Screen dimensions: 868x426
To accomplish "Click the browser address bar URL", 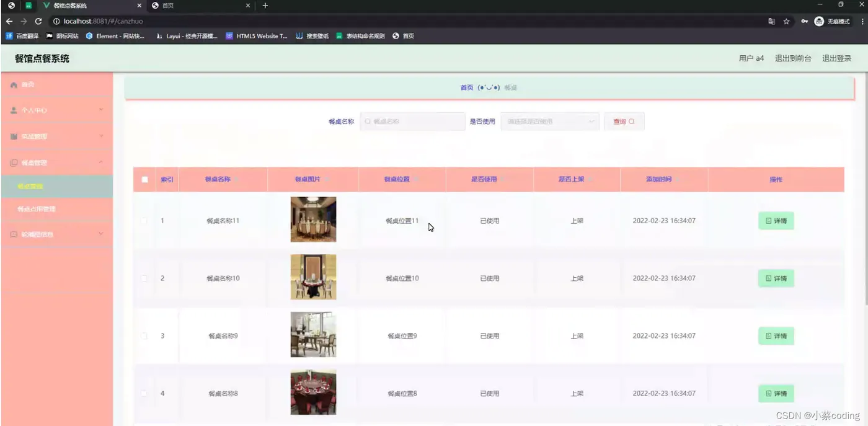I will point(103,21).
